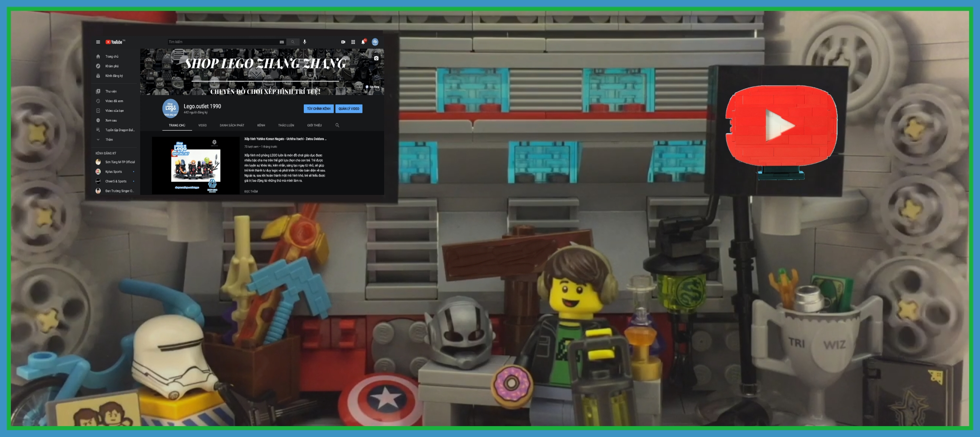
Task: Switch to the KÊNH tab
Action: coord(261,125)
